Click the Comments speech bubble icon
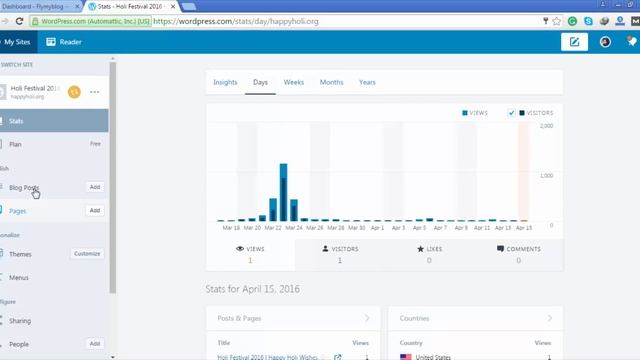The width and height of the screenshot is (640, 360). coord(500,249)
